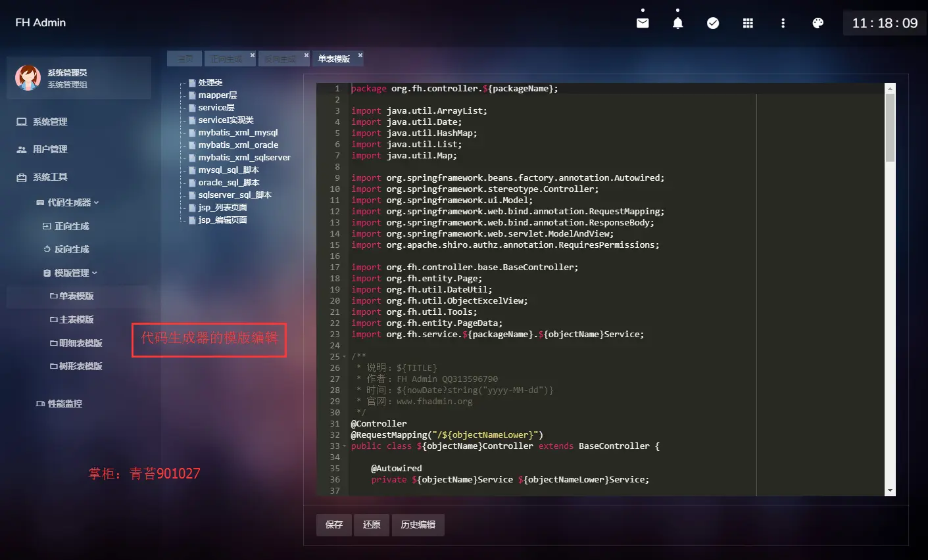Click the 还原 button

tap(372, 525)
